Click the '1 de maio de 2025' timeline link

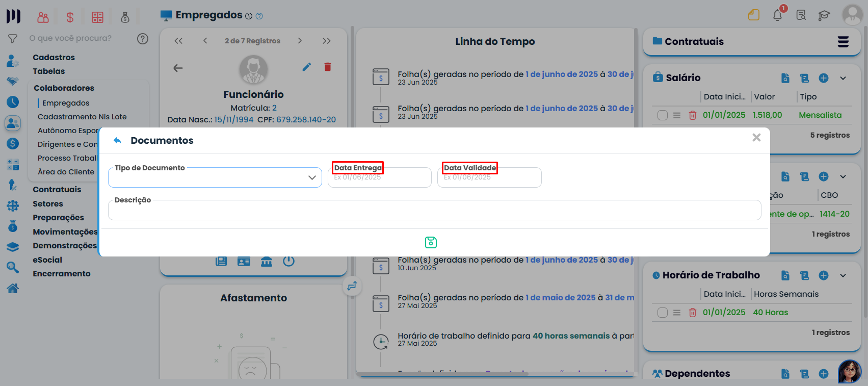(x=561, y=298)
